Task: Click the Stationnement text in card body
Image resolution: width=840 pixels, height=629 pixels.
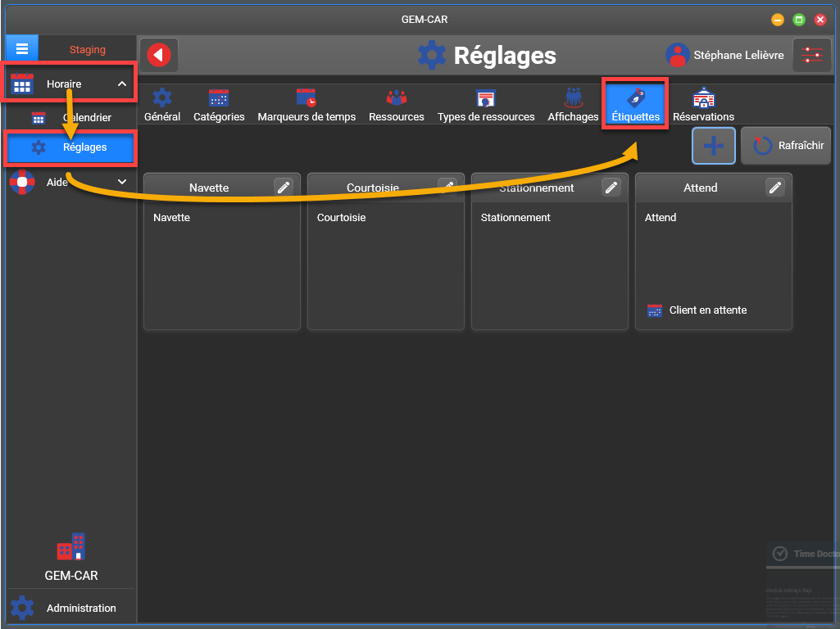Action: [515, 217]
